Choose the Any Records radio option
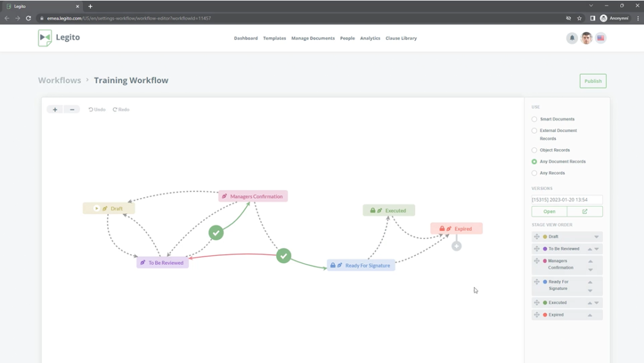The image size is (644, 363). (x=535, y=173)
